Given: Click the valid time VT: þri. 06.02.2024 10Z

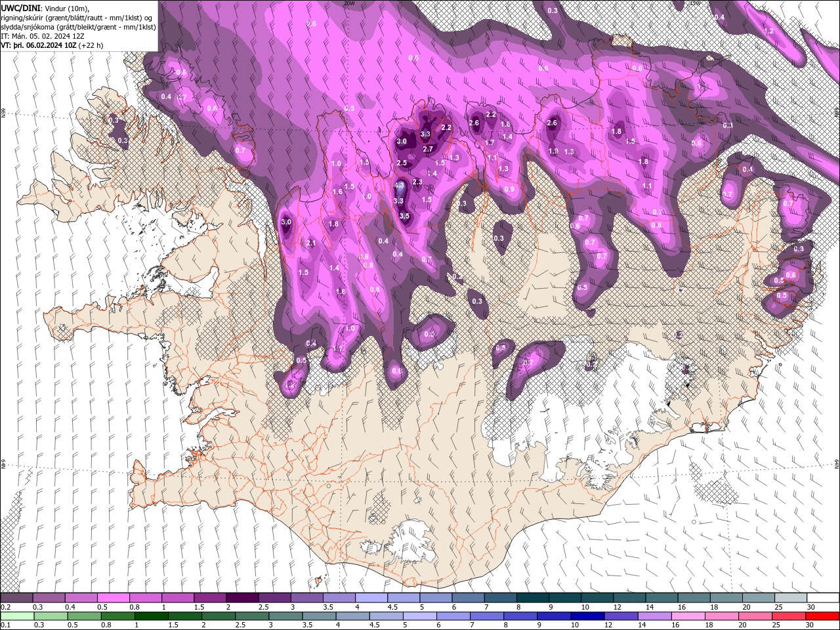Looking at the screenshot, I should point(39,45).
